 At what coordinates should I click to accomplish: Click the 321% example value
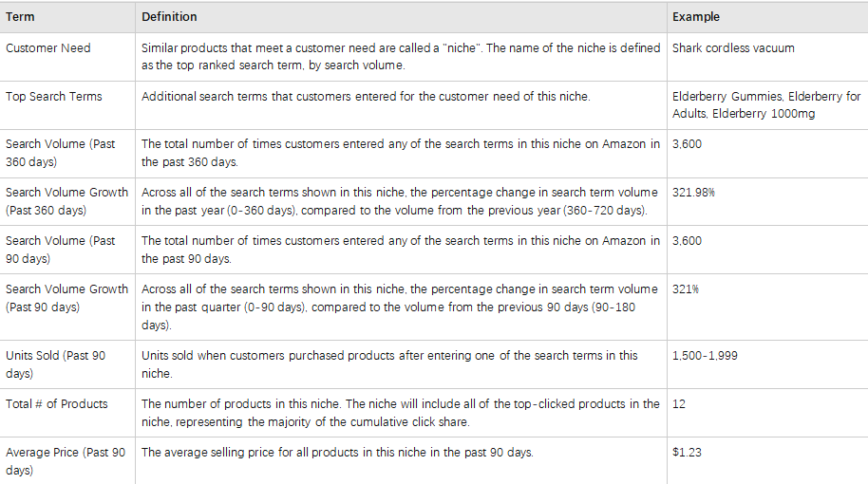686,289
